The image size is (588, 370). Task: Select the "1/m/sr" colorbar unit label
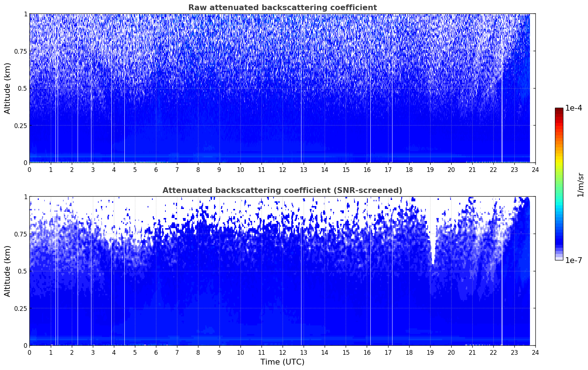pyautogui.click(x=580, y=184)
